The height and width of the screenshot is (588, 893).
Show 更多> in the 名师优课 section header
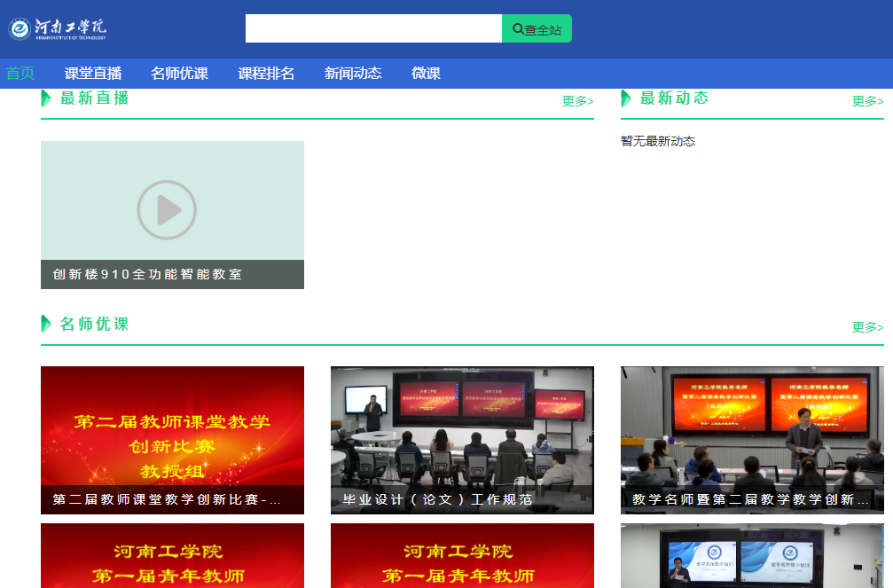[867, 327]
